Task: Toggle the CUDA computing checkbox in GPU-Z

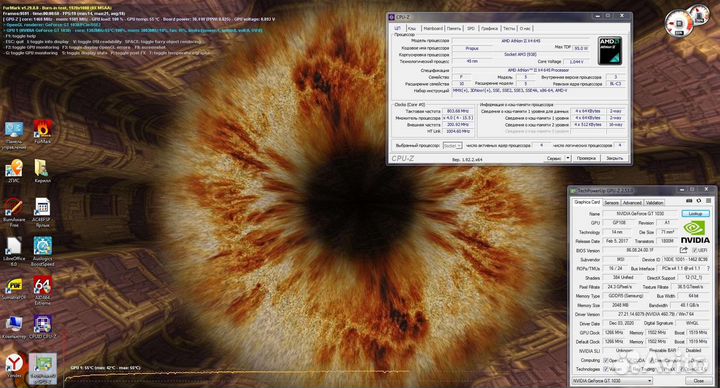Action: pyautogui.click(x=630, y=360)
